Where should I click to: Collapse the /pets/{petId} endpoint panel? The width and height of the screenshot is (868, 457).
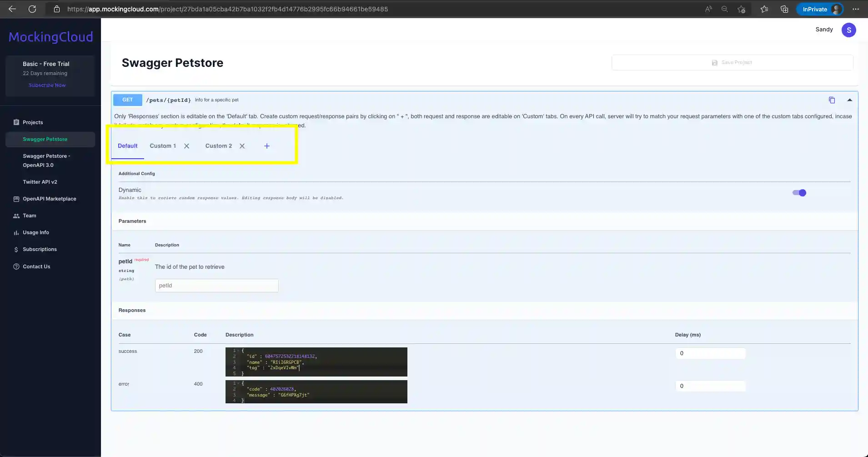point(849,100)
